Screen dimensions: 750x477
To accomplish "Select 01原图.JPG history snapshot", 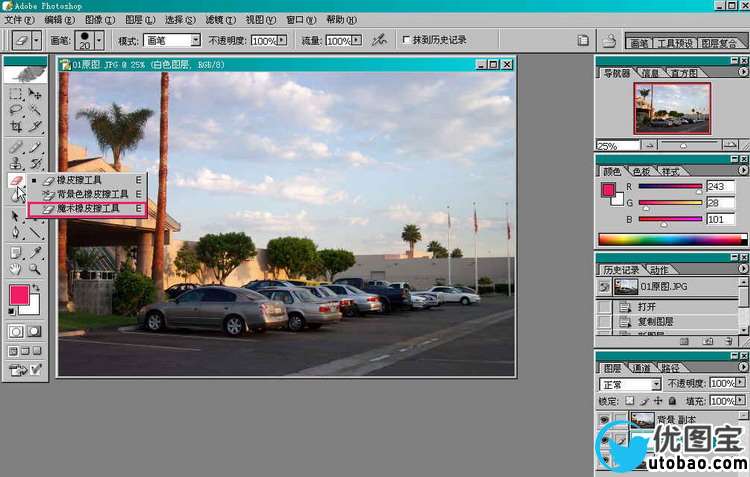I will 667,287.
